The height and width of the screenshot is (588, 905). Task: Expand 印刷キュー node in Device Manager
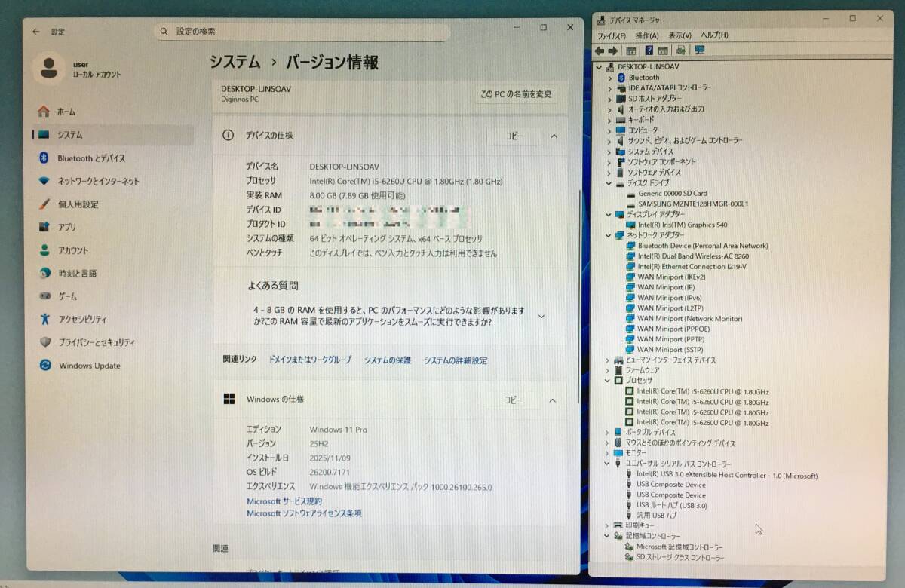click(x=607, y=525)
